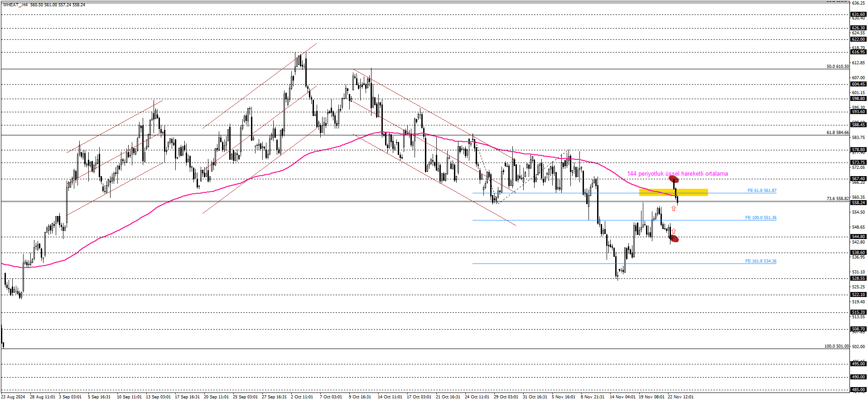Click the '23 Aug 2024' date on time axis
This screenshot has height=402, width=868.
click(x=13, y=397)
